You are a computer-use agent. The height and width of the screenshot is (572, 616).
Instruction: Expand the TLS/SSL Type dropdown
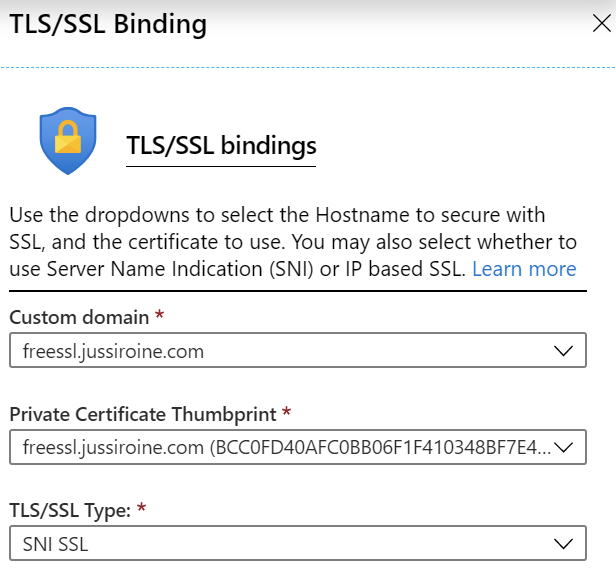point(298,543)
